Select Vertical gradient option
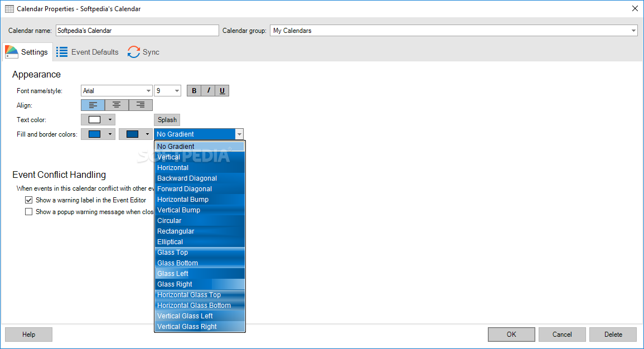644x349 pixels. [x=200, y=157]
